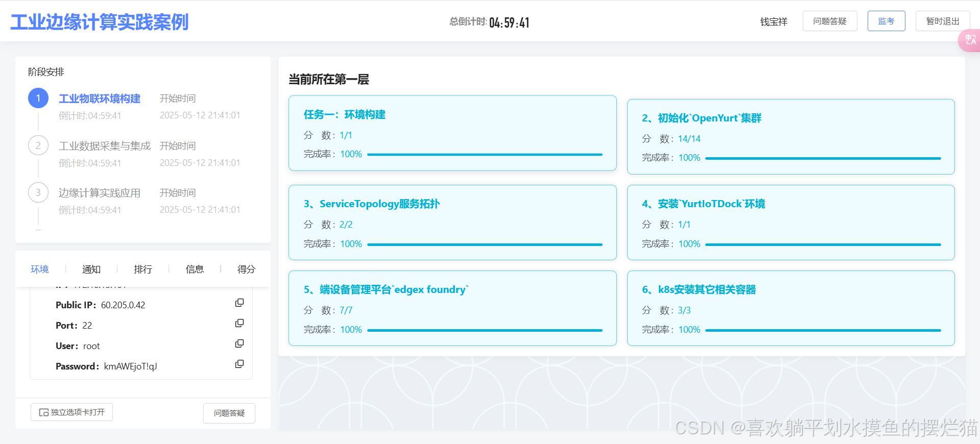The height and width of the screenshot is (444, 980).
Task: Switch to the 排行 tab
Action: point(143,269)
